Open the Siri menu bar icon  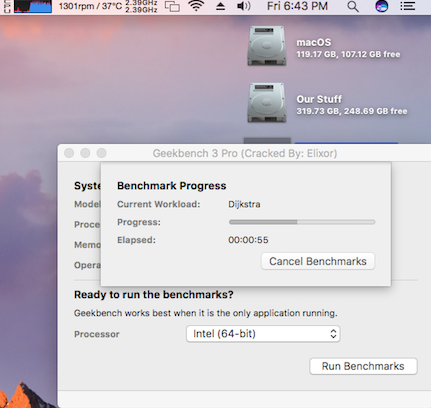[x=382, y=6]
